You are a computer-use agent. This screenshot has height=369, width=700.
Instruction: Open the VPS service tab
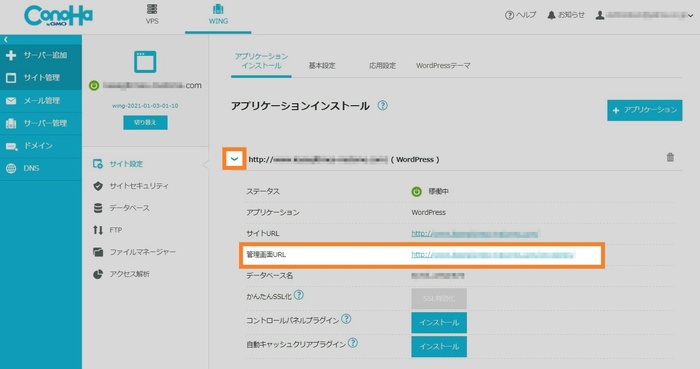coord(152,14)
